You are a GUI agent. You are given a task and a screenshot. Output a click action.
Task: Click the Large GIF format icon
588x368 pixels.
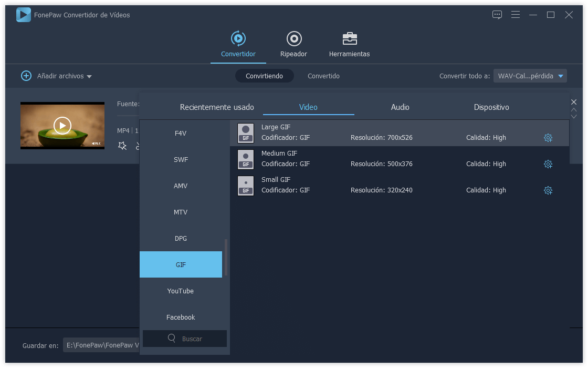pos(246,133)
